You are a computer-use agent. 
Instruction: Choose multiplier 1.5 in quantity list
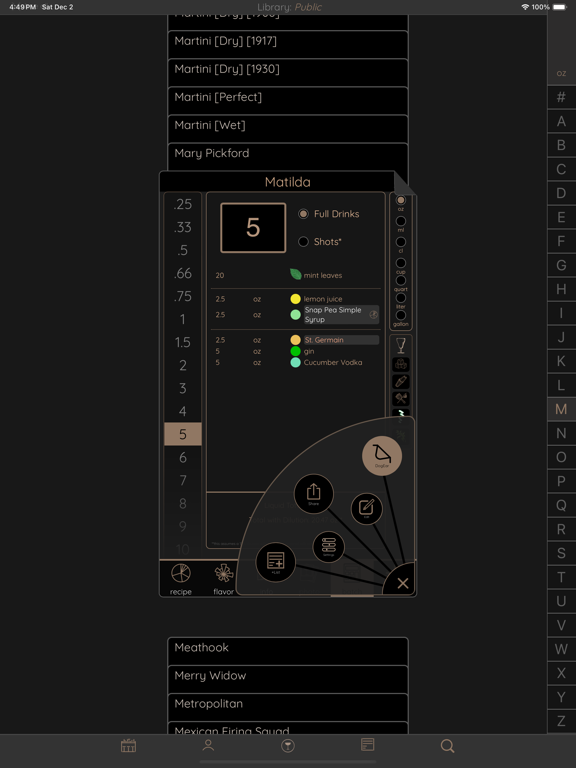183,342
